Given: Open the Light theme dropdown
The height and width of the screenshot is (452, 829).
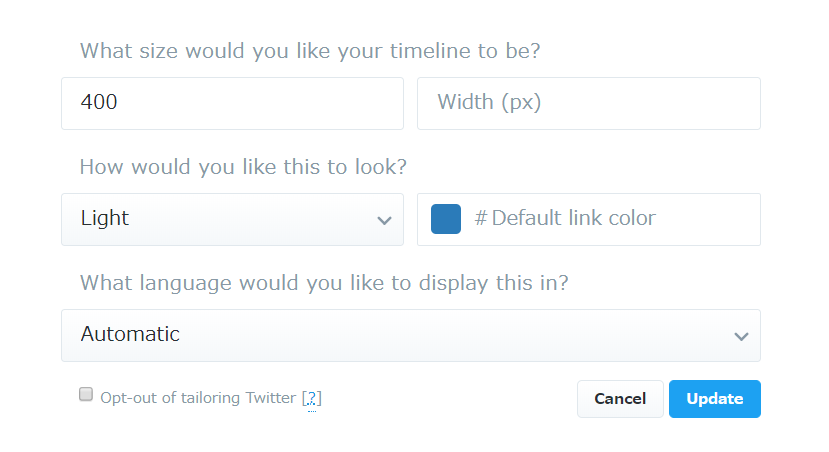Looking at the screenshot, I should click(x=232, y=219).
